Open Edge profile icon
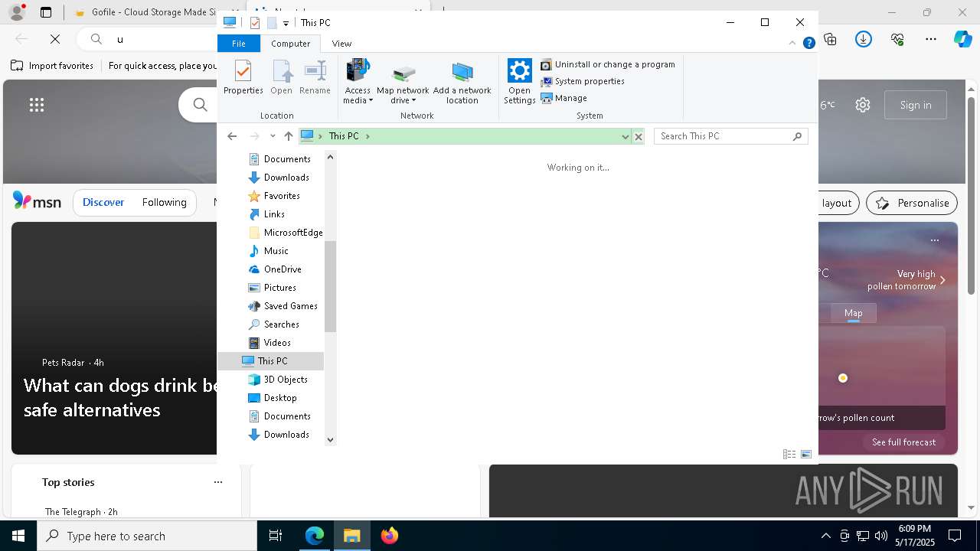The image size is (980, 551). pos(16,12)
